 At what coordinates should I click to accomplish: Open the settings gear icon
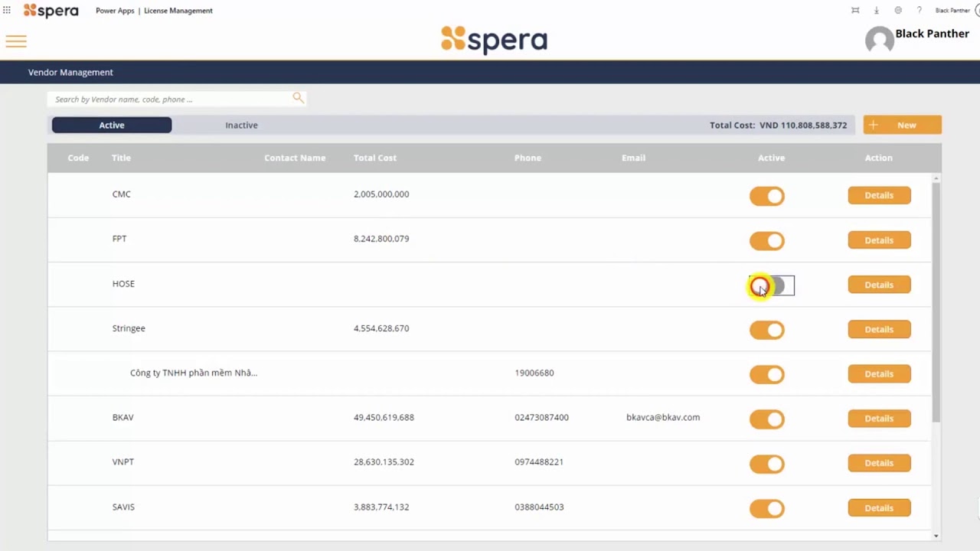(898, 11)
